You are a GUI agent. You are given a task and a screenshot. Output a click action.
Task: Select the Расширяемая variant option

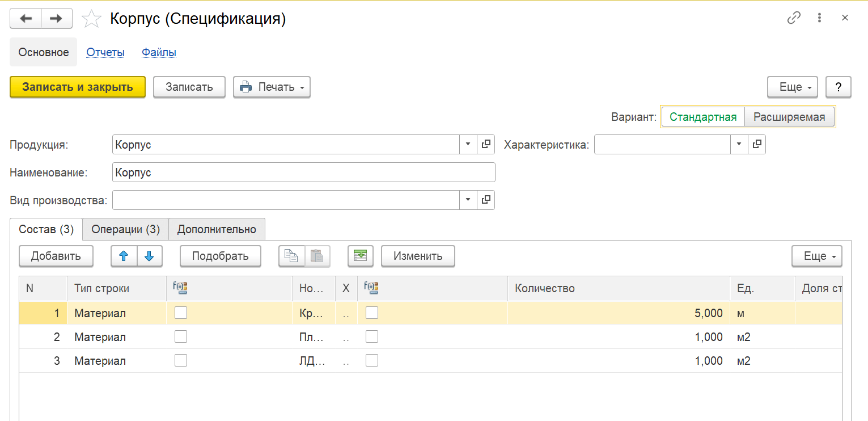tap(789, 117)
